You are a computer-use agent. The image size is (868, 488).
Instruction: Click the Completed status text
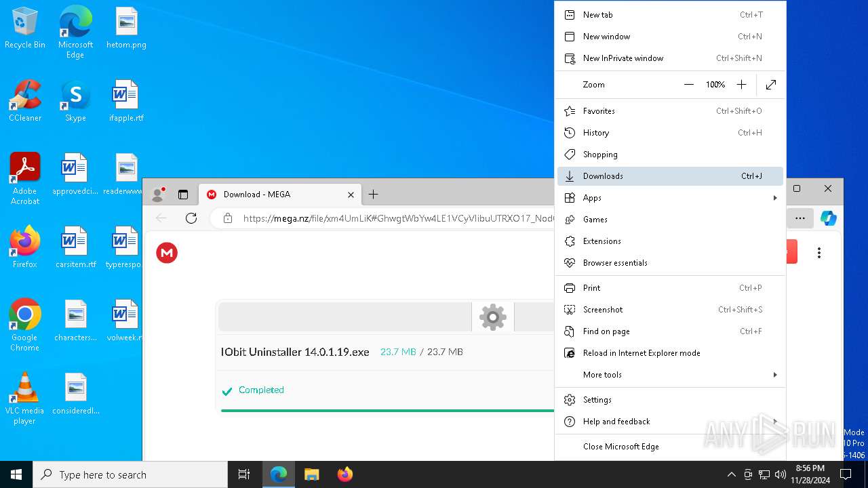261,390
